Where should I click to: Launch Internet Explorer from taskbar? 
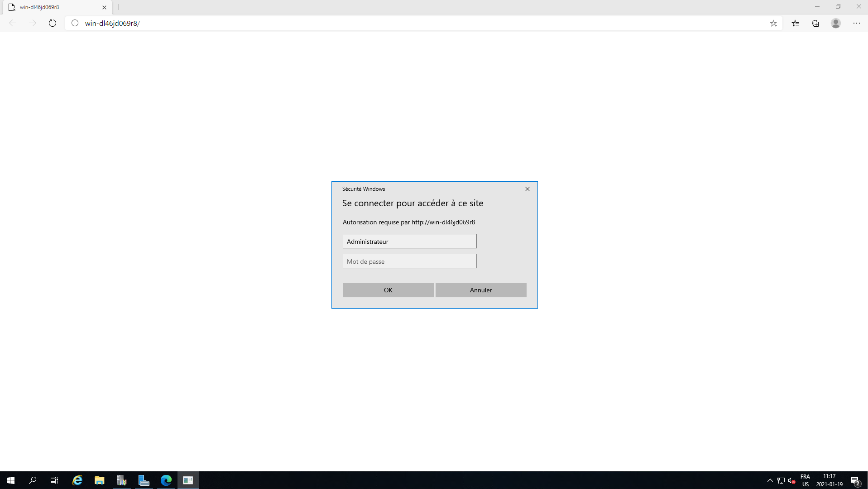[77, 480]
